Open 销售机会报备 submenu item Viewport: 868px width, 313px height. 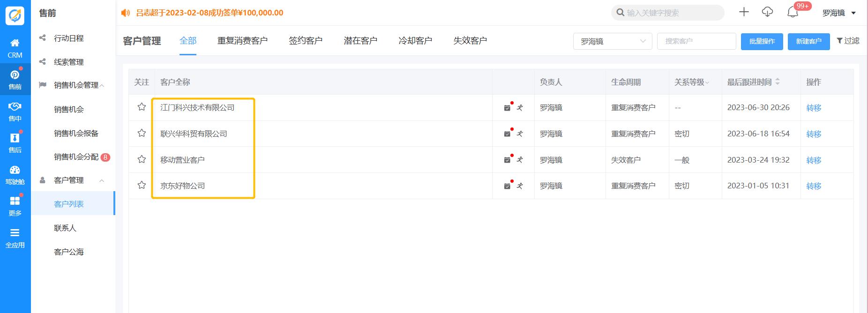click(76, 134)
